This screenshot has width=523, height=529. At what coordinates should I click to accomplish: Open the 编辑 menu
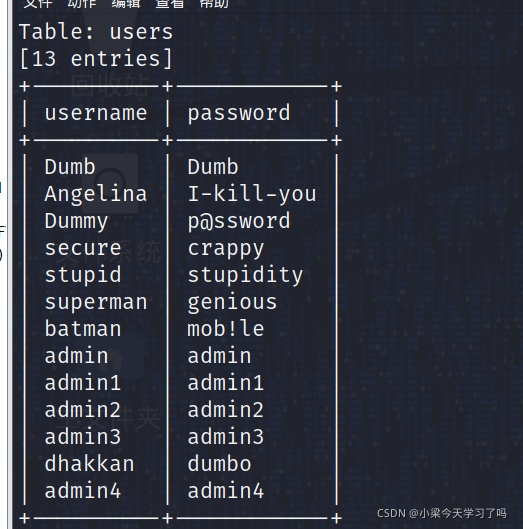[126, 3]
